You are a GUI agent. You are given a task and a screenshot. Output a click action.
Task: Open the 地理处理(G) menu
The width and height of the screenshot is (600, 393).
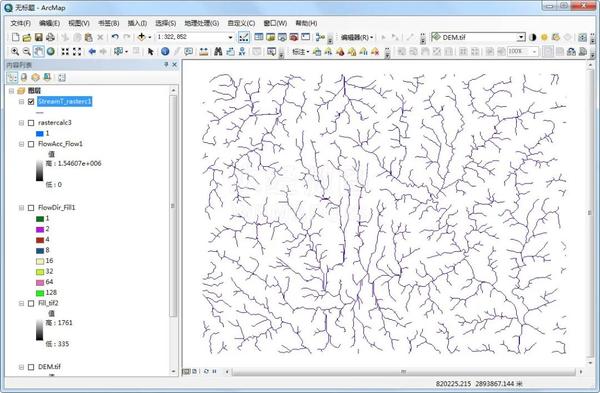(202, 23)
